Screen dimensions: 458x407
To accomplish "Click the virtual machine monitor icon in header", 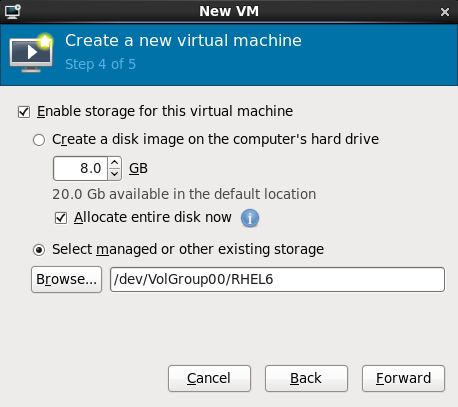I will 31,52.
